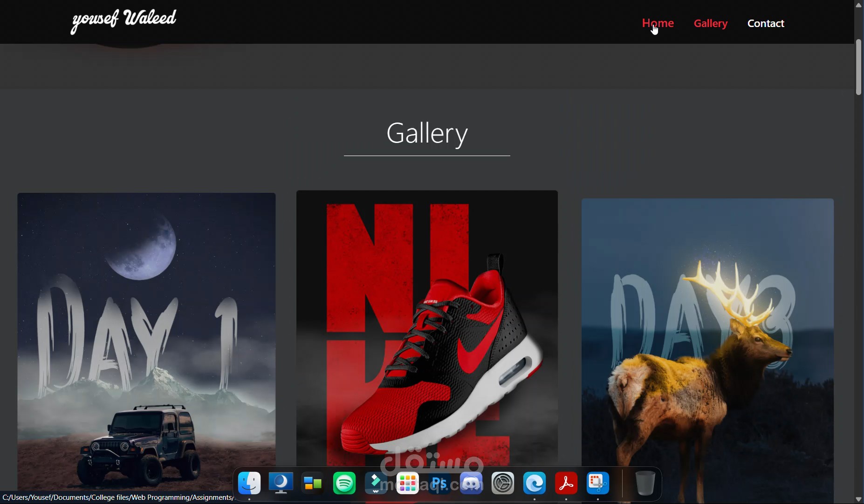Viewport: 864px width, 504px height.
Task: Switch to Microsoft Edge in dock
Action: 535,484
